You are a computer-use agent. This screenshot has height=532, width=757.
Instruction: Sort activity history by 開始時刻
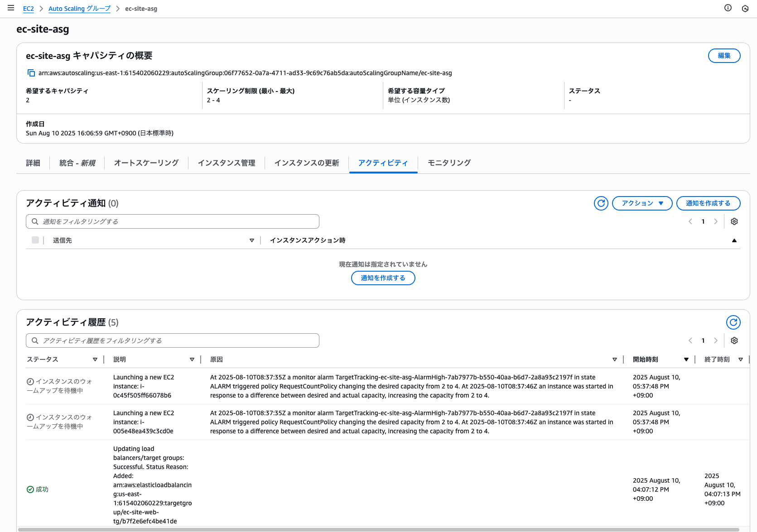click(x=686, y=359)
